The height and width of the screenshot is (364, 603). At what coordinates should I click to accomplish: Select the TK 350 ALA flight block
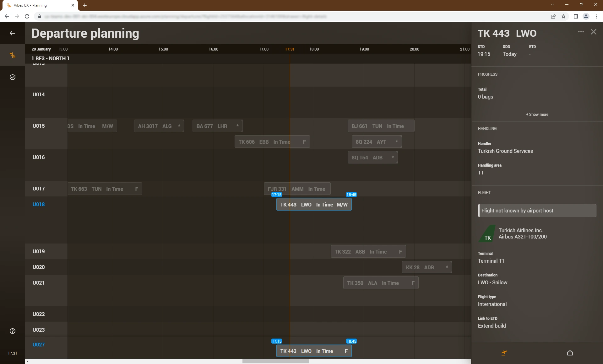click(381, 283)
